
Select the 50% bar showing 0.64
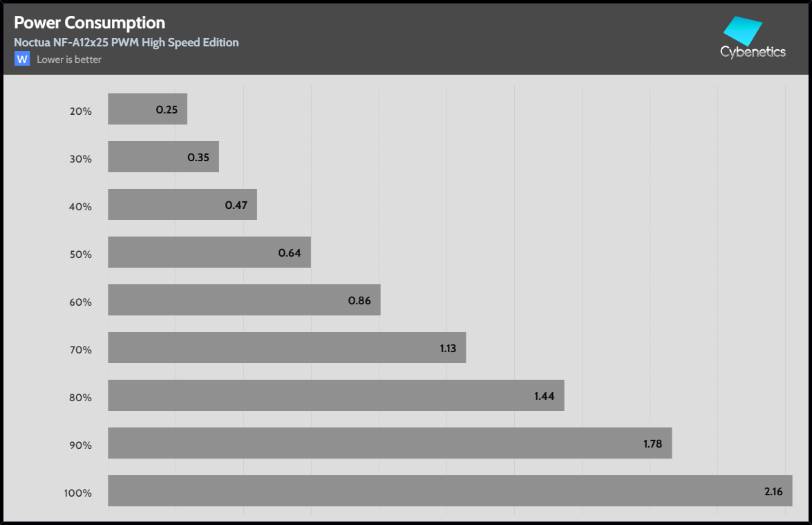209,252
